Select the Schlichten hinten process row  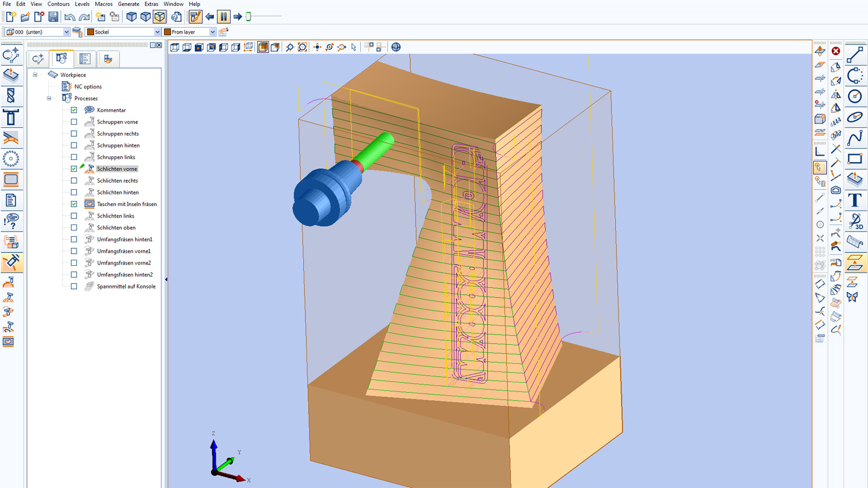coord(118,192)
